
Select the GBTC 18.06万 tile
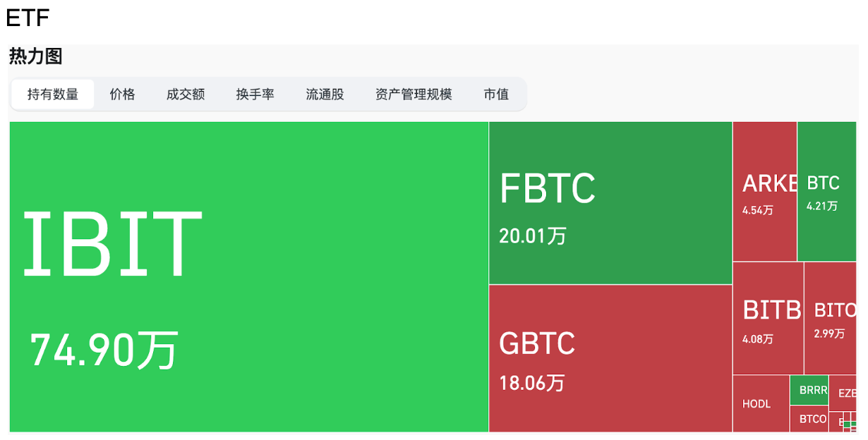click(x=610, y=358)
